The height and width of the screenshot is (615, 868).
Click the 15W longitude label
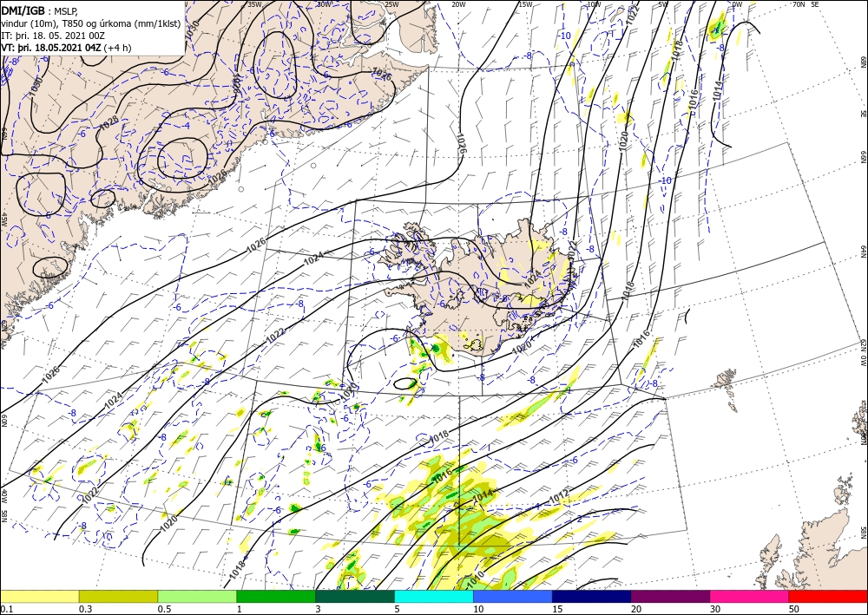(525, 4)
